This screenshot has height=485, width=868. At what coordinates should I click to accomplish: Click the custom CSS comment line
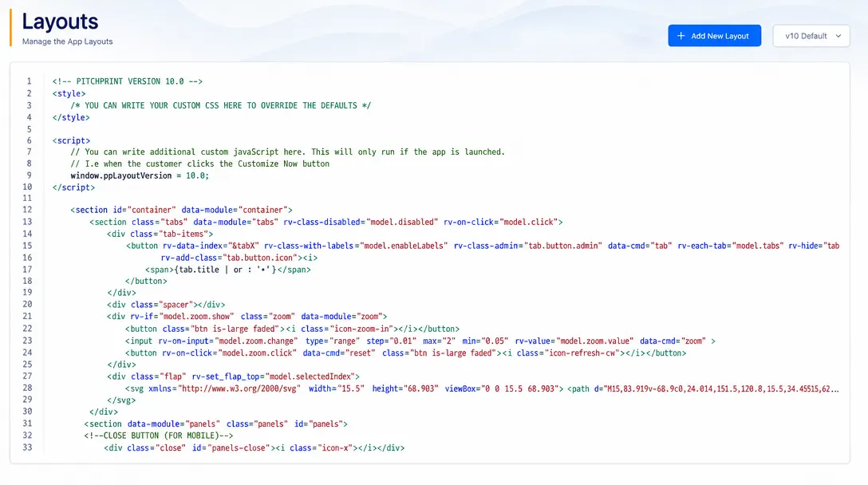pos(220,105)
